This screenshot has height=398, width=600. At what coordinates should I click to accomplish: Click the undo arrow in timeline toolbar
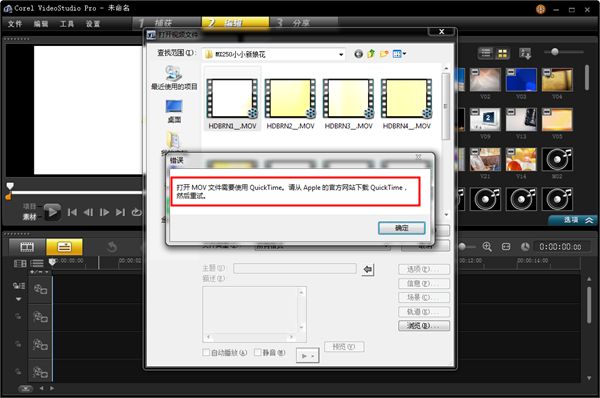click(112, 247)
